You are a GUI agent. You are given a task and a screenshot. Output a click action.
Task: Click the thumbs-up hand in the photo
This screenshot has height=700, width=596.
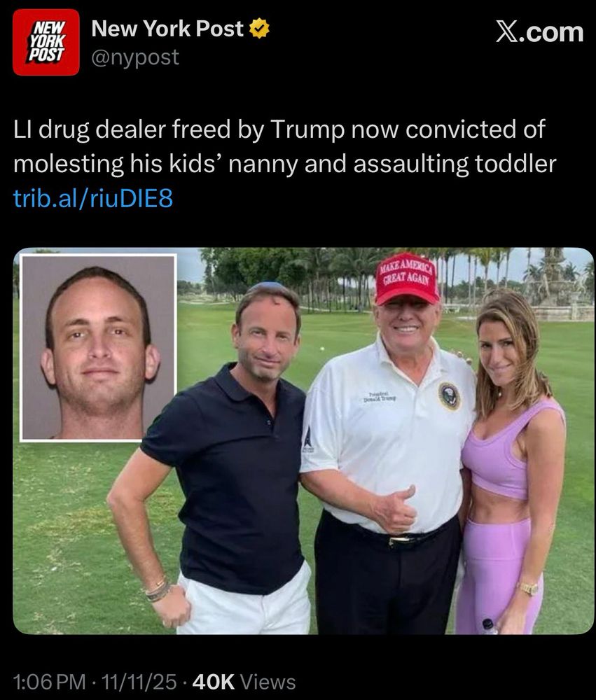396,510
